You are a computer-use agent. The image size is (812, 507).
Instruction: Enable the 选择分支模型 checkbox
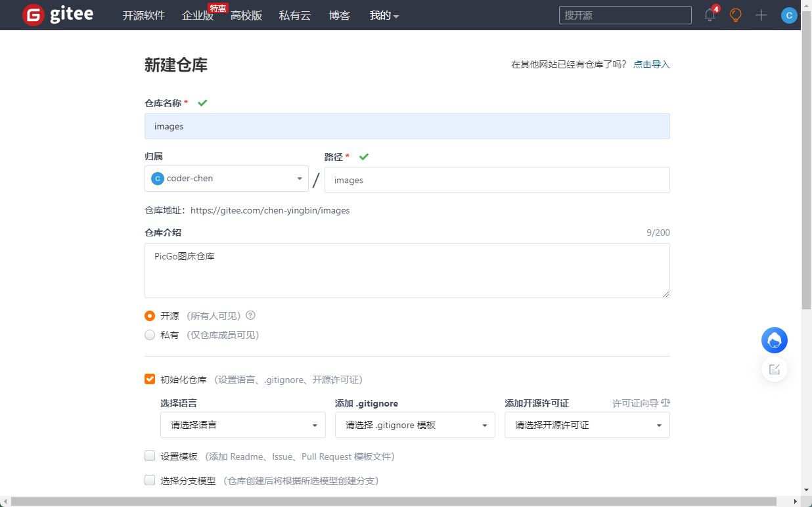click(150, 480)
